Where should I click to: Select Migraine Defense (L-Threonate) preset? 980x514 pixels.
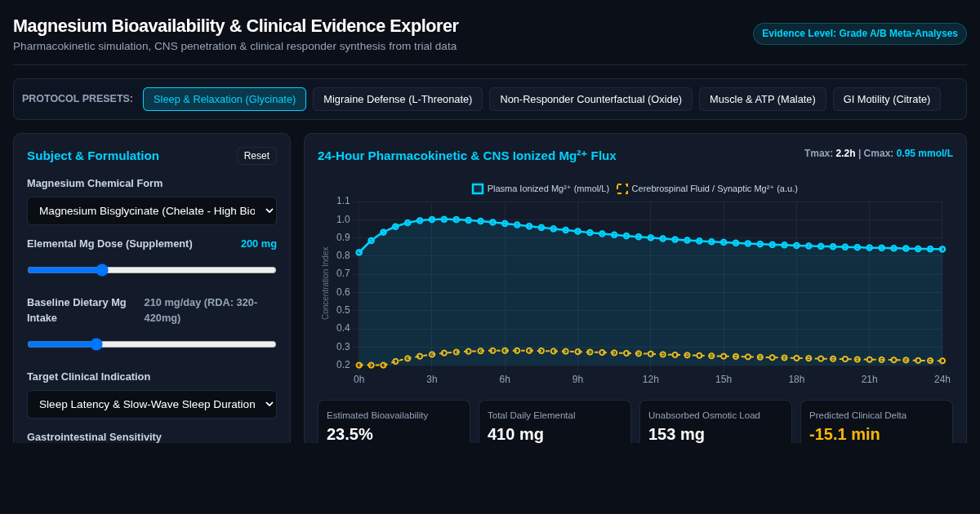[398, 99]
